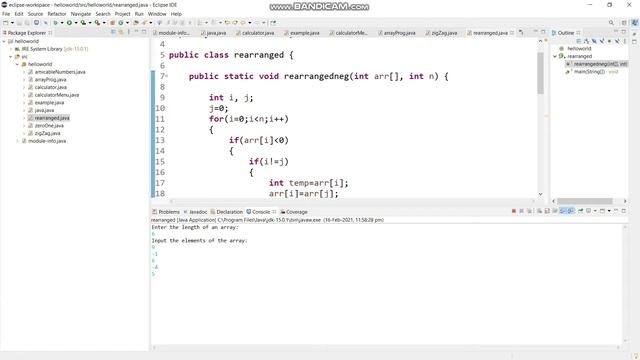Select main(String[]) method in Outline
The width and height of the screenshot is (640, 360).
(x=589, y=72)
